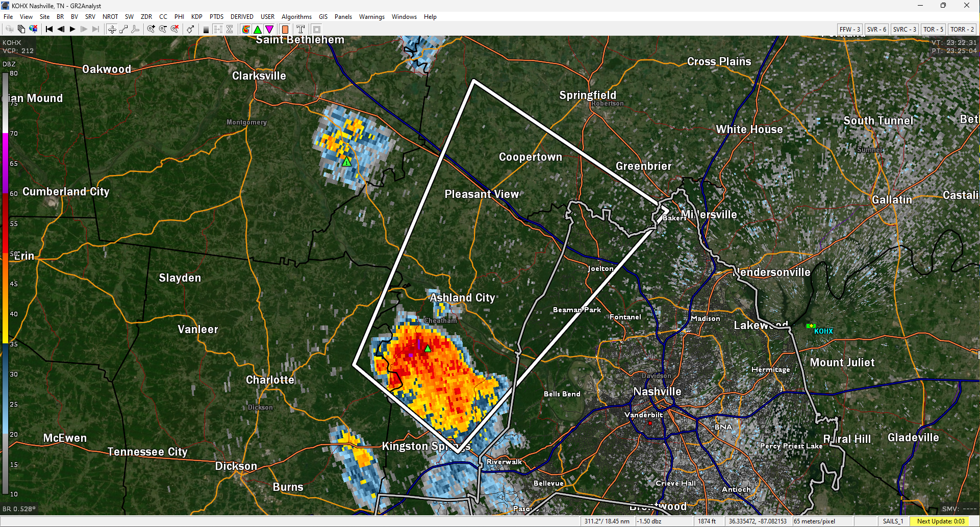Toggle the magenta inverted triangle marker display
980x527 pixels.
tap(269, 29)
